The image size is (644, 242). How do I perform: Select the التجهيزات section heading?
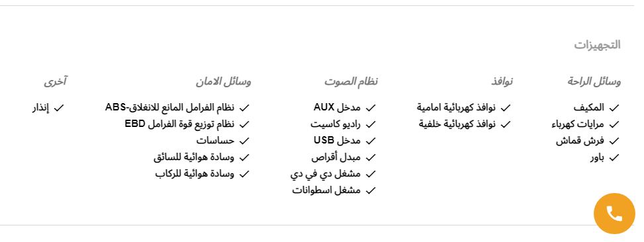(x=597, y=45)
